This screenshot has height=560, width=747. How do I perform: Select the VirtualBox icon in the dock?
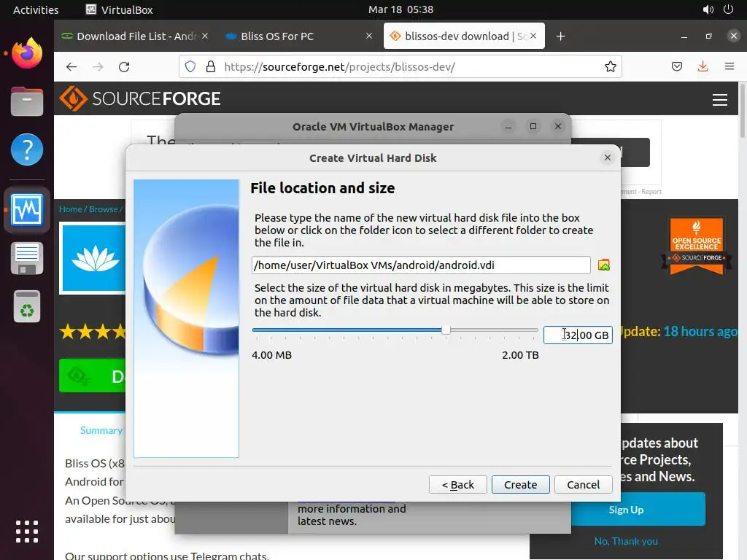(x=27, y=210)
